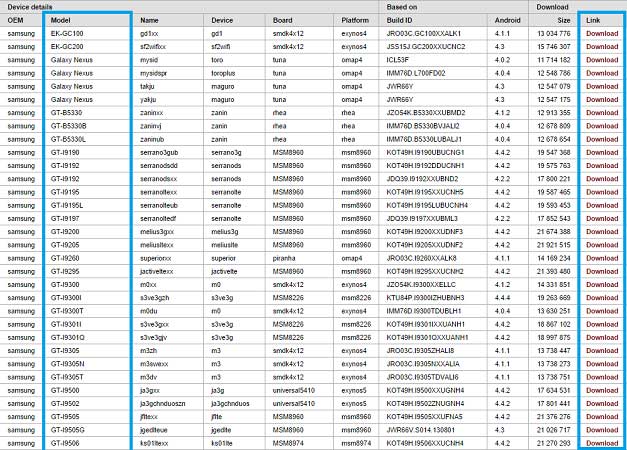Click Download in the GT-B5330 zaninxx row
The width and height of the screenshot is (627, 450).
tap(602, 113)
